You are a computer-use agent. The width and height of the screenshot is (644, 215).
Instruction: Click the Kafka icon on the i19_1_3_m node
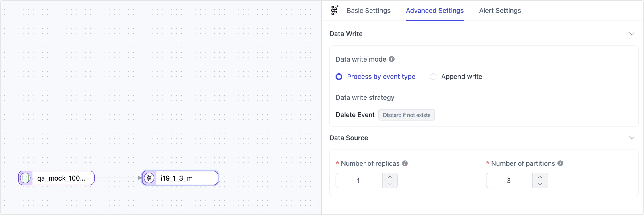click(149, 178)
